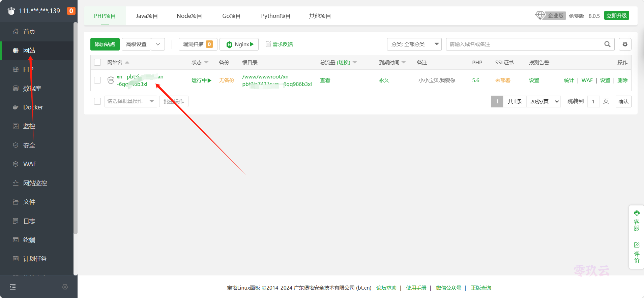Click the WAF shield icon beside site name
The height and width of the screenshot is (298, 644).
111,80
